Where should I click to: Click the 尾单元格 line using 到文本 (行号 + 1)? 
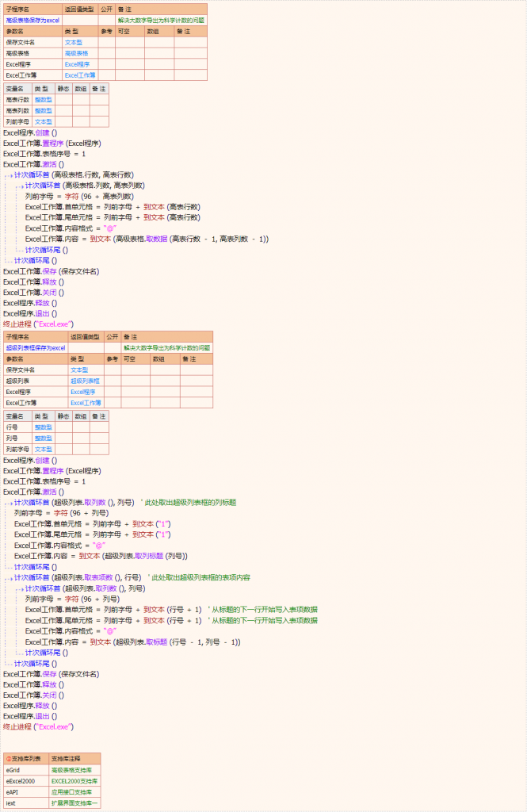point(113,620)
